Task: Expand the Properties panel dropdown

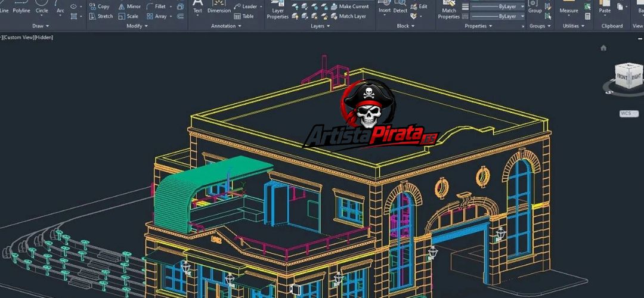Action: click(x=478, y=26)
